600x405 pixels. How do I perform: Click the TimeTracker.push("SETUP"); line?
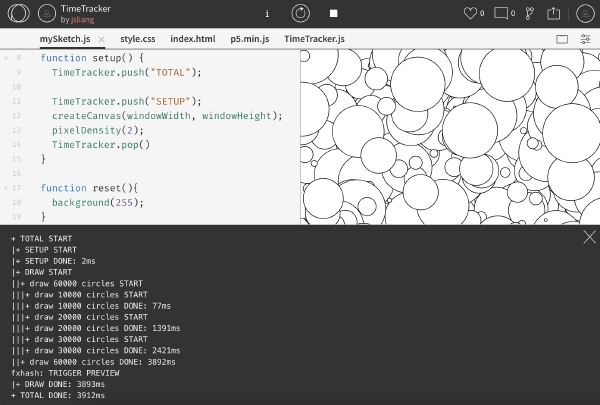pyautogui.click(x=127, y=101)
